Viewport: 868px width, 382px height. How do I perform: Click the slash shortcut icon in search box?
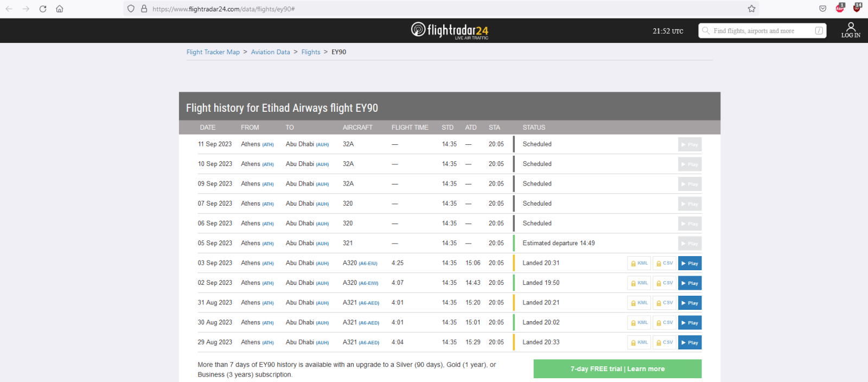pyautogui.click(x=819, y=31)
